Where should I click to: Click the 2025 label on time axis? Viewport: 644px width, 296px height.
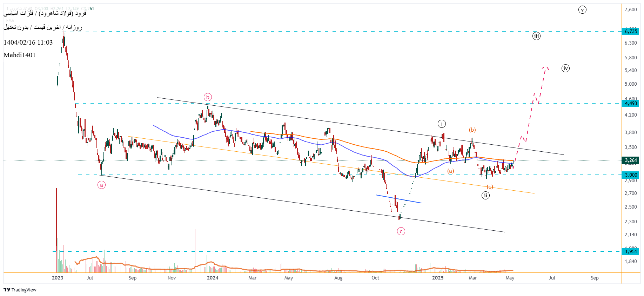point(438,278)
